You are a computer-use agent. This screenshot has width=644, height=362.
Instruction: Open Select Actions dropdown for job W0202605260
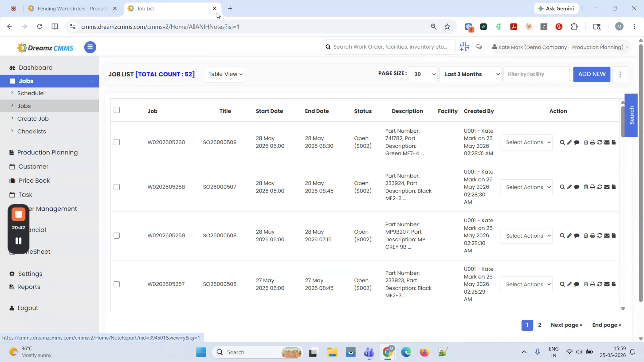(526, 142)
